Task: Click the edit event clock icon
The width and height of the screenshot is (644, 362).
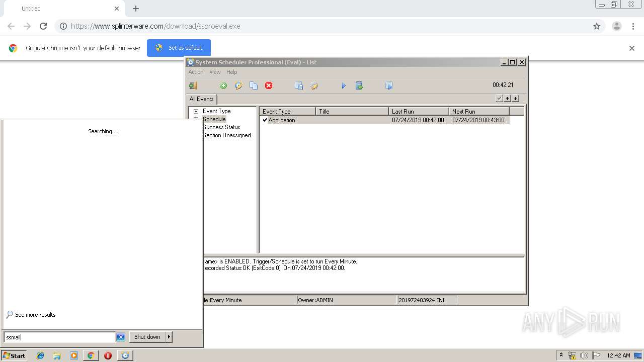Action: (238, 85)
